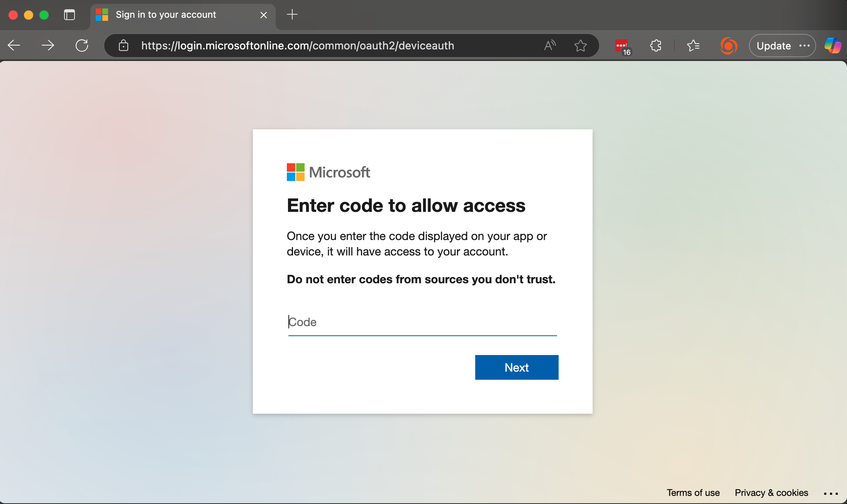
Task: Open the Terms of use link
Action: [x=693, y=493]
